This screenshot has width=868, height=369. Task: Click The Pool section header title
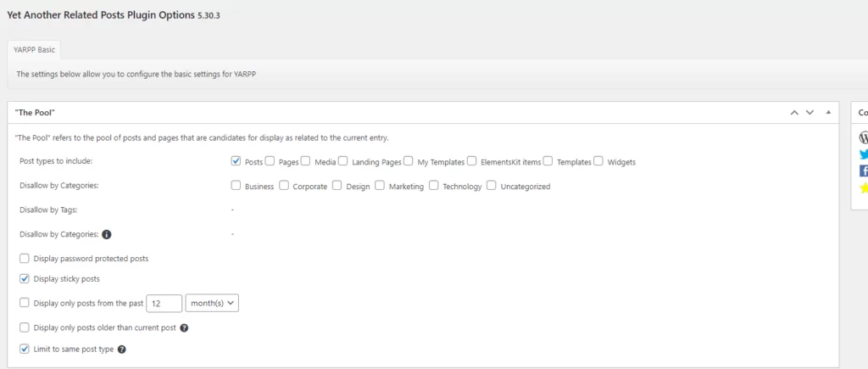pyautogui.click(x=36, y=112)
